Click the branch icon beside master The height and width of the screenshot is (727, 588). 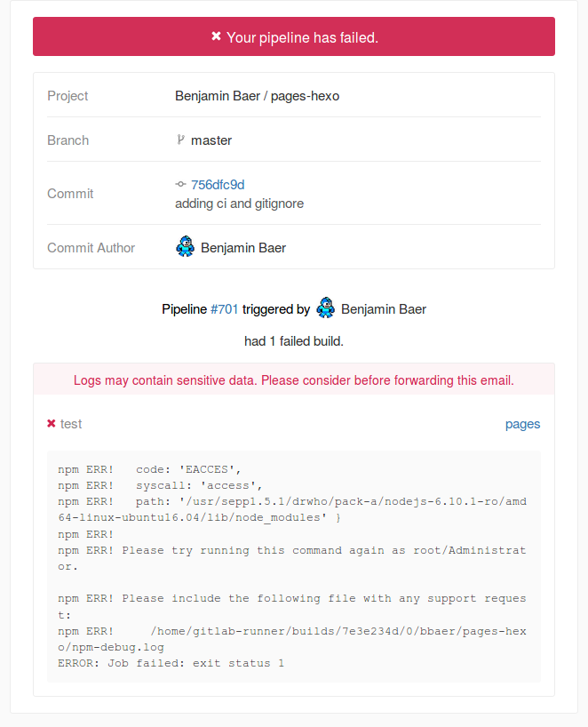pyautogui.click(x=181, y=140)
